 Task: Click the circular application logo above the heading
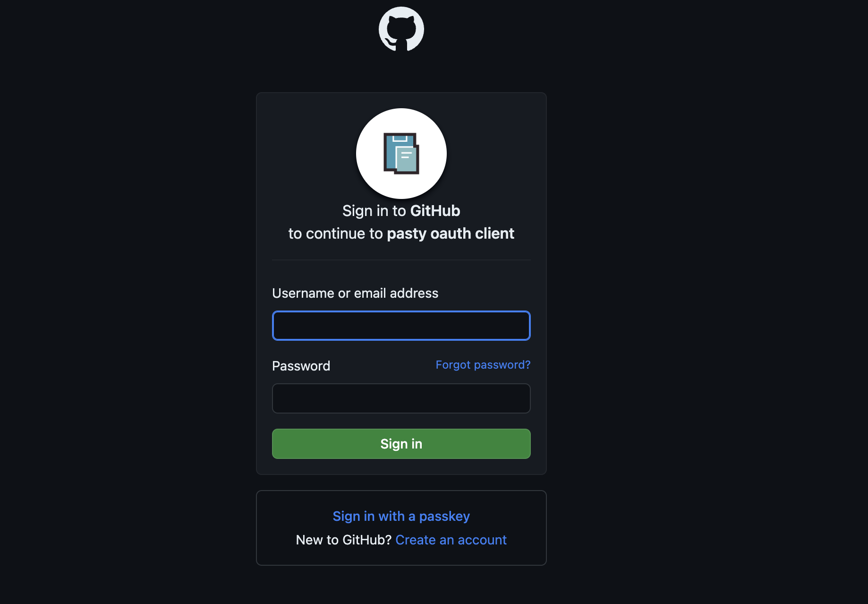pos(401,154)
